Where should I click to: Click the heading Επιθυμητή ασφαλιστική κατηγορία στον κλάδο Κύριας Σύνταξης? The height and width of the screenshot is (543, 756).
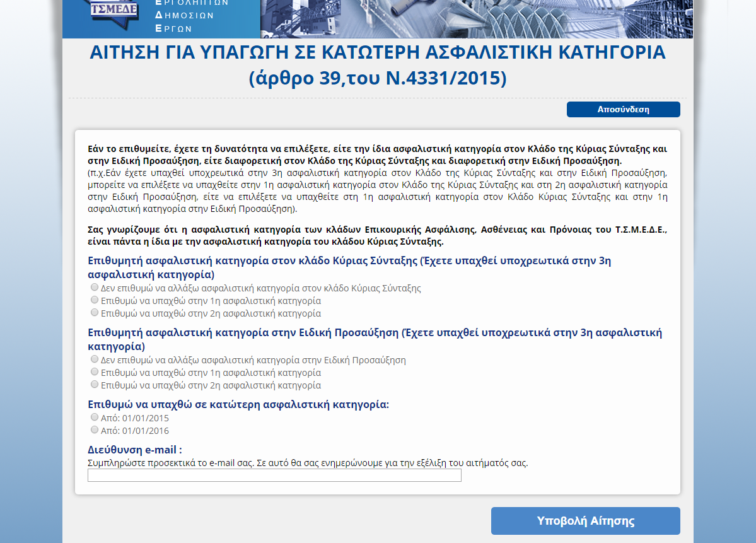point(349,267)
